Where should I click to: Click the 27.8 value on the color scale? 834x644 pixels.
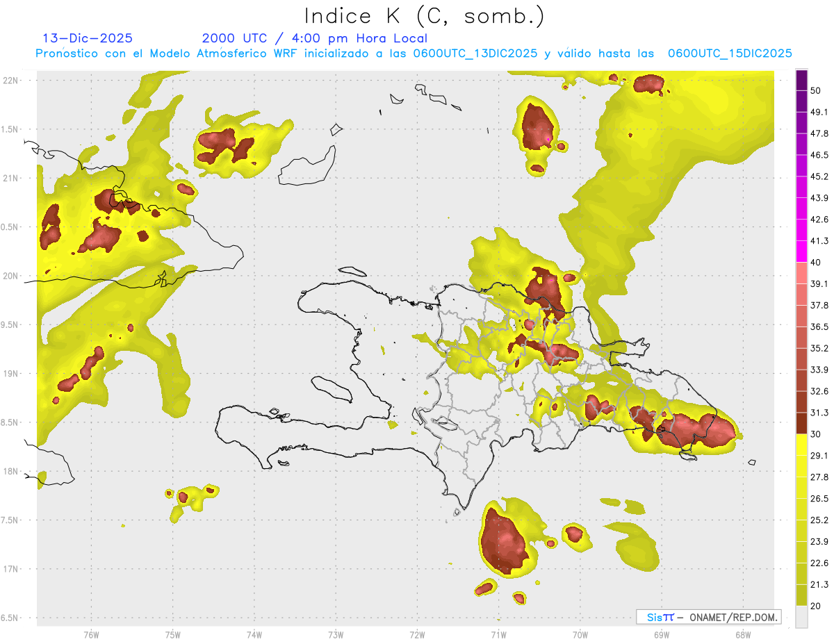coord(819,477)
